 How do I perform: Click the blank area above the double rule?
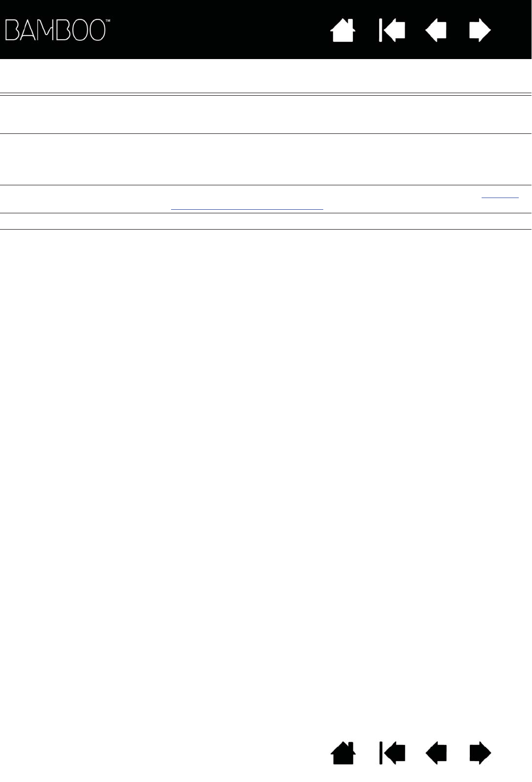[266, 76]
